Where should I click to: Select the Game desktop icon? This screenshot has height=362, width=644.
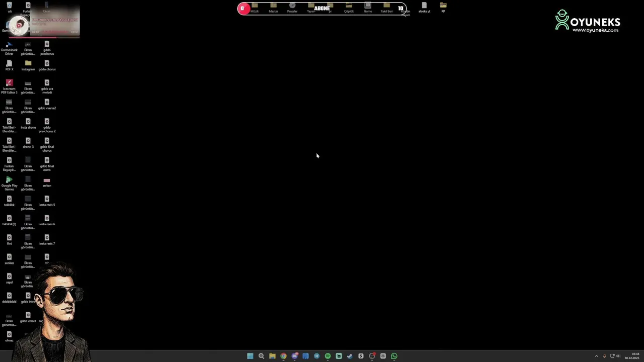click(x=368, y=8)
